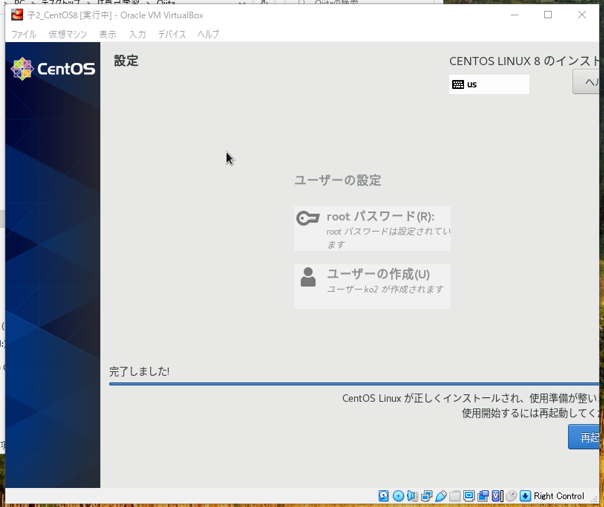Click the Right Control host key label

tap(559, 496)
